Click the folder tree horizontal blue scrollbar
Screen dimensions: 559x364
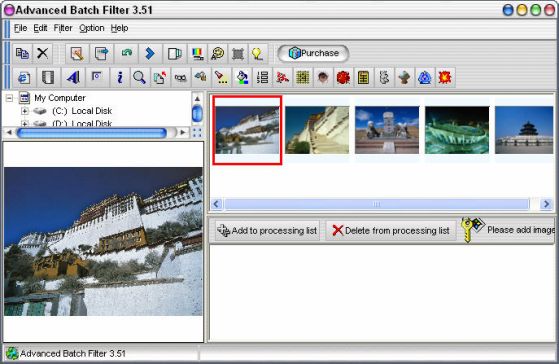(x=92, y=133)
